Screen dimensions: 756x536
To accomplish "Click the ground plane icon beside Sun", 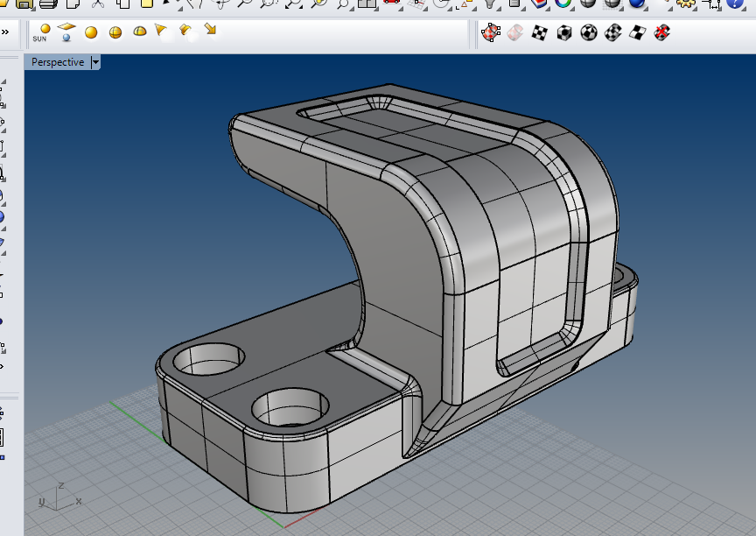I will click(x=66, y=32).
